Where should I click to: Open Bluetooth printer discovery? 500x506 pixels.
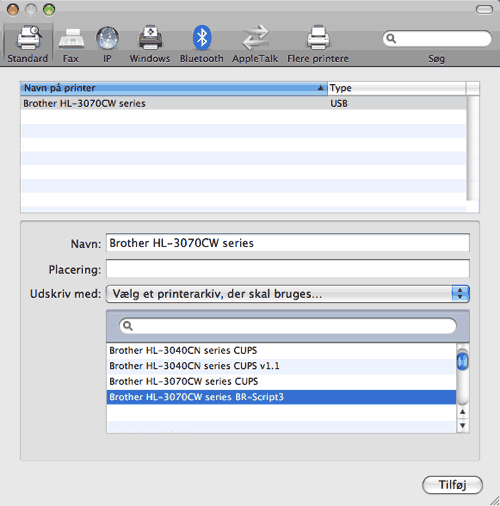(201, 44)
